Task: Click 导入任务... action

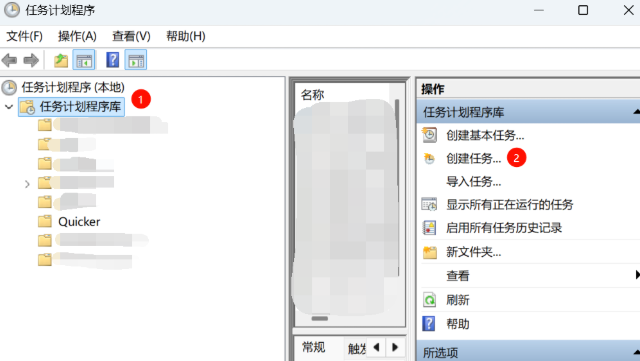Action: point(473,181)
